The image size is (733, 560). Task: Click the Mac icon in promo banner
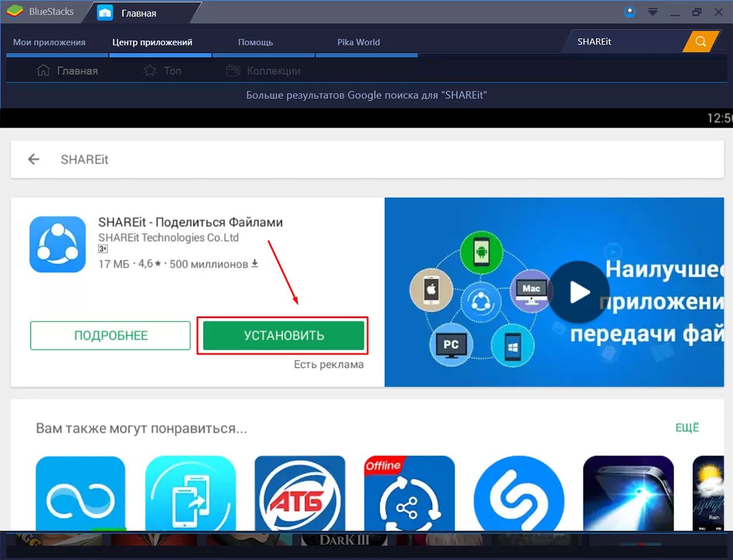point(532,290)
